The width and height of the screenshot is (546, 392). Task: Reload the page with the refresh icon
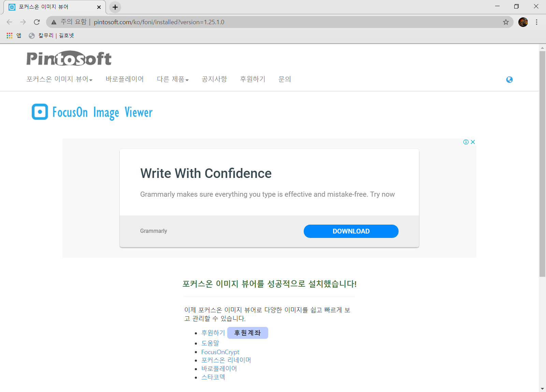[x=37, y=22]
